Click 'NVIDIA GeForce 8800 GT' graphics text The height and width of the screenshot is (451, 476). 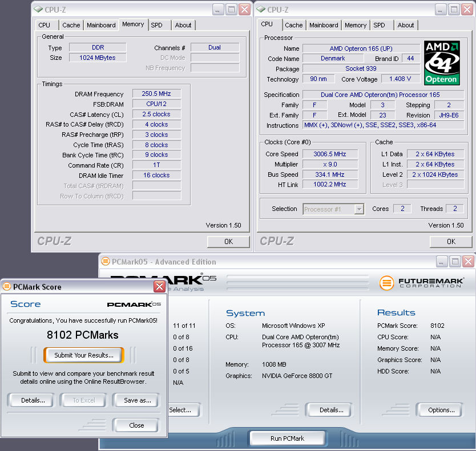coord(297,376)
